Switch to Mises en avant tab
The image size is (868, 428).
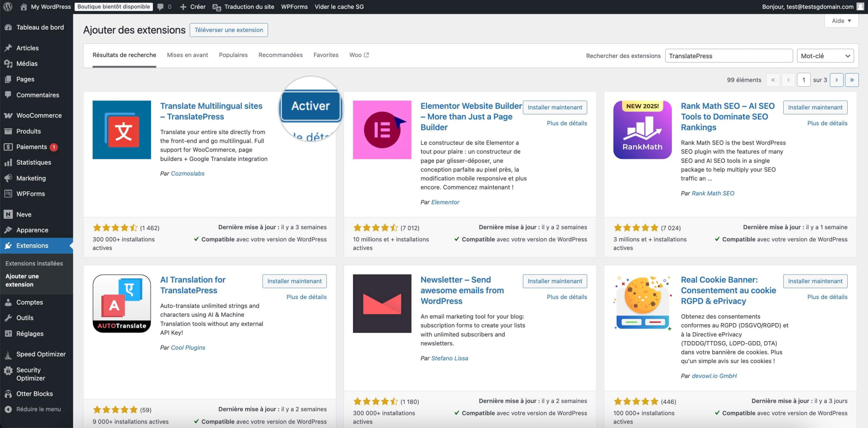click(188, 55)
